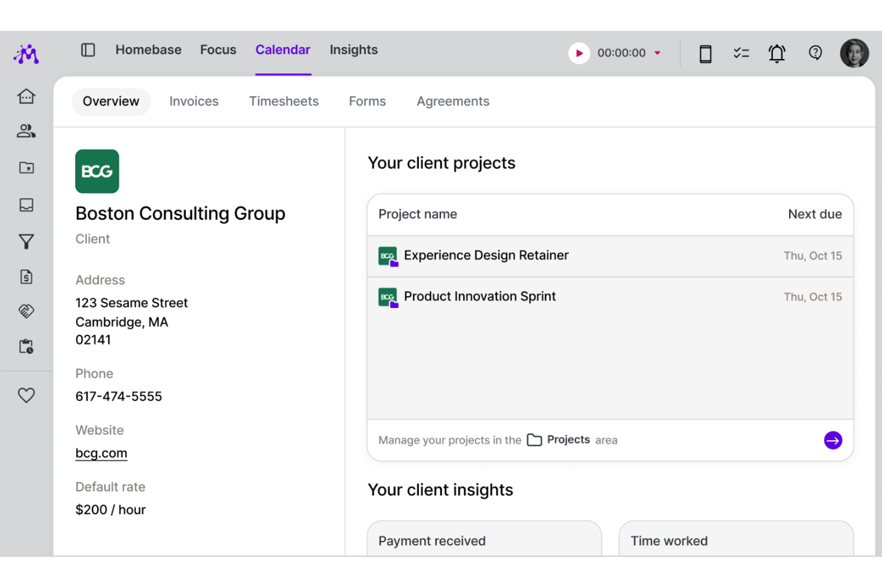Click the Time worked insights card
Image resolution: width=882 pixels, height=588 pixels.
coord(736,539)
